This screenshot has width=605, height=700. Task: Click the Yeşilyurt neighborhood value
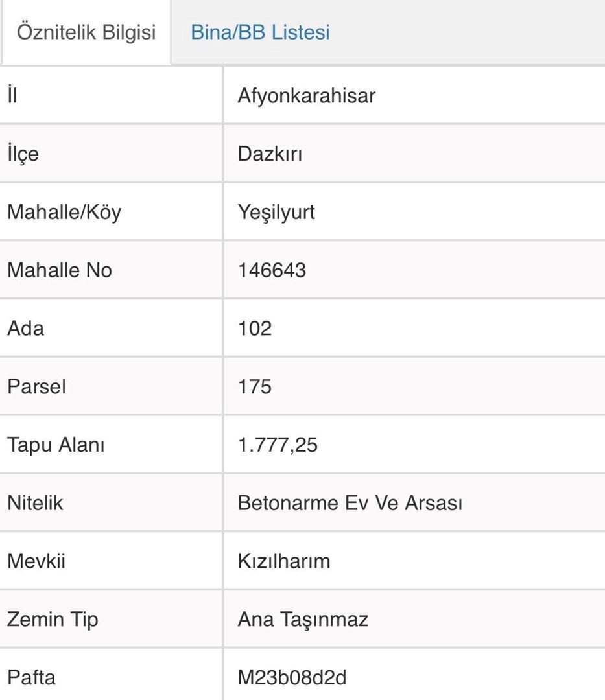pyautogui.click(x=276, y=212)
